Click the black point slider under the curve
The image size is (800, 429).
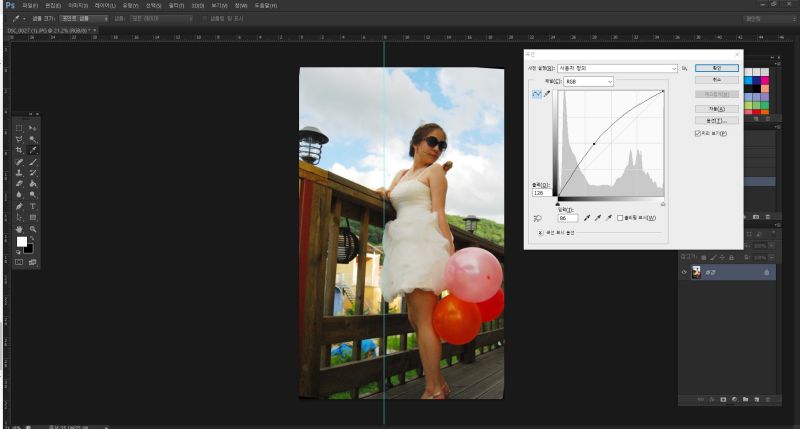(558, 204)
